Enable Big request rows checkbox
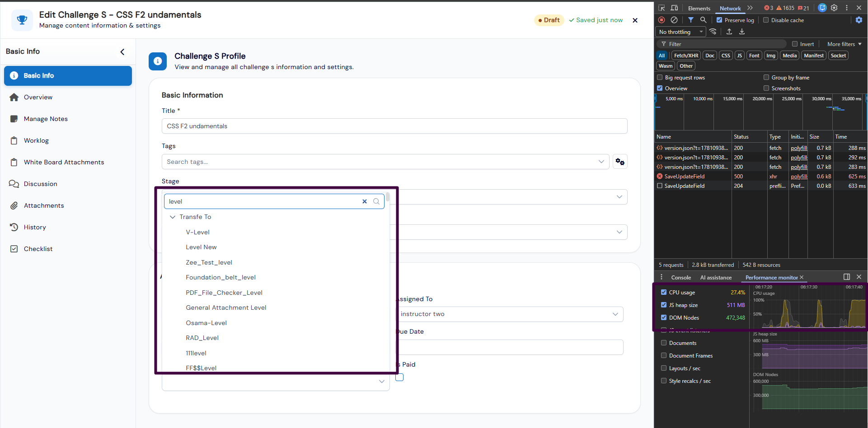 [x=660, y=77]
